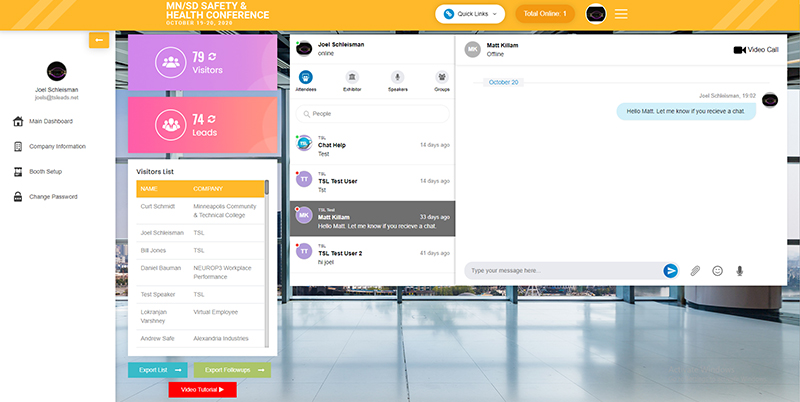Send the chat message with paper plane icon
This screenshot has height=402, width=800.
coord(671,270)
